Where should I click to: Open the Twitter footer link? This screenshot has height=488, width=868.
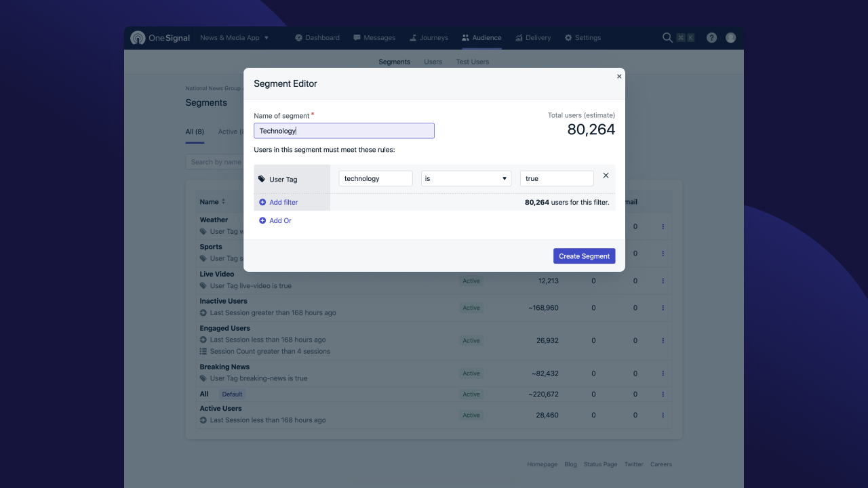pos(634,464)
